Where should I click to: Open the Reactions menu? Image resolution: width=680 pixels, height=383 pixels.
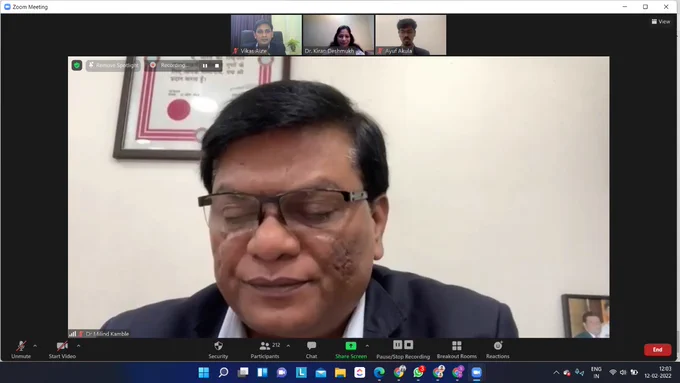[497, 350]
